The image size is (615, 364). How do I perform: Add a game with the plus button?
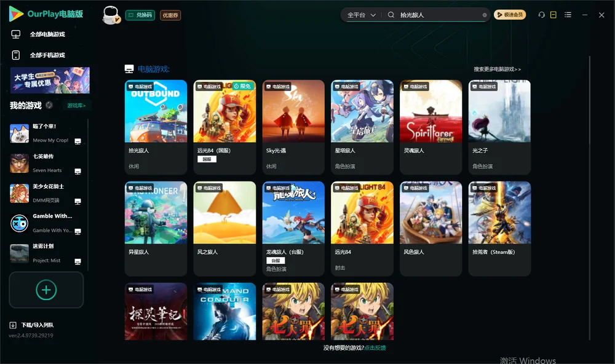(46, 290)
